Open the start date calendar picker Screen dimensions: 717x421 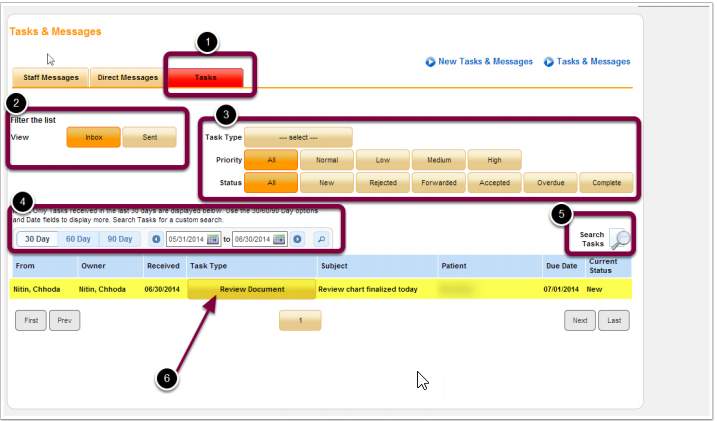[212, 239]
